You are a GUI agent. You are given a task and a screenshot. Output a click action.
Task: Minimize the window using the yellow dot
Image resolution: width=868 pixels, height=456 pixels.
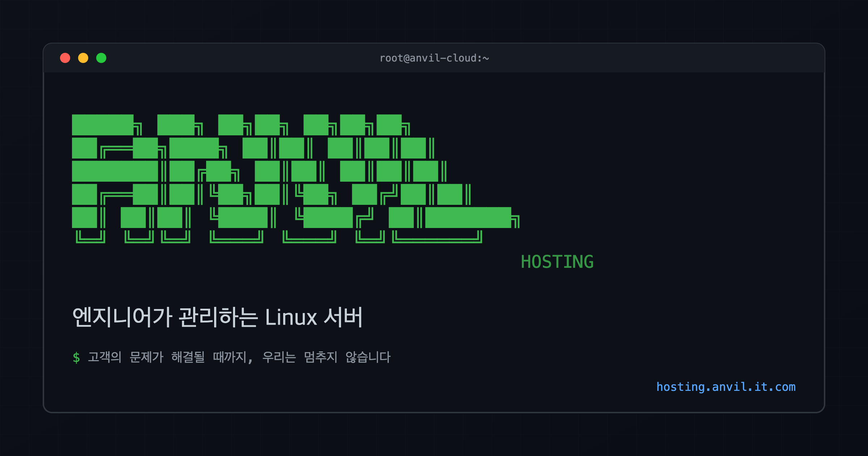coord(83,58)
